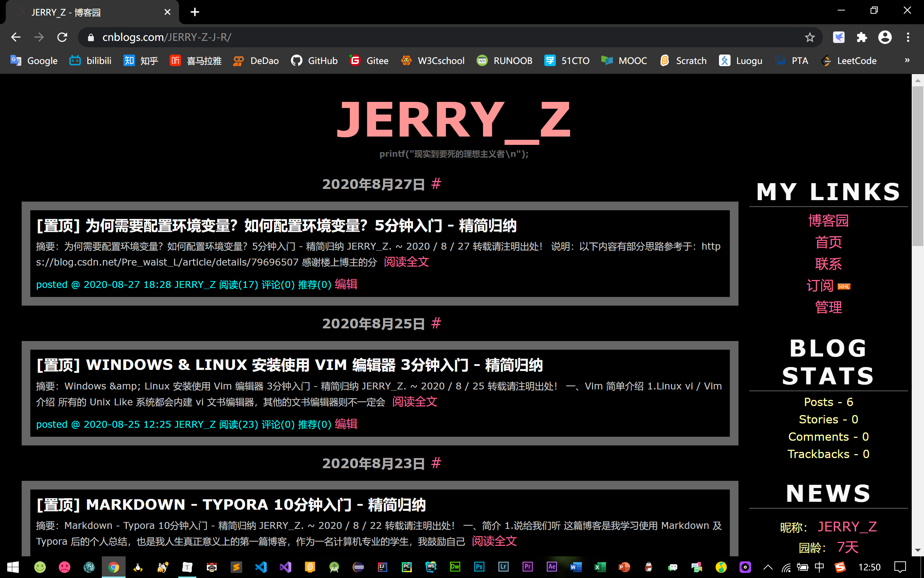Click the page's vertical scrollbar thumb
The height and width of the screenshot is (578, 924).
pos(918,166)
